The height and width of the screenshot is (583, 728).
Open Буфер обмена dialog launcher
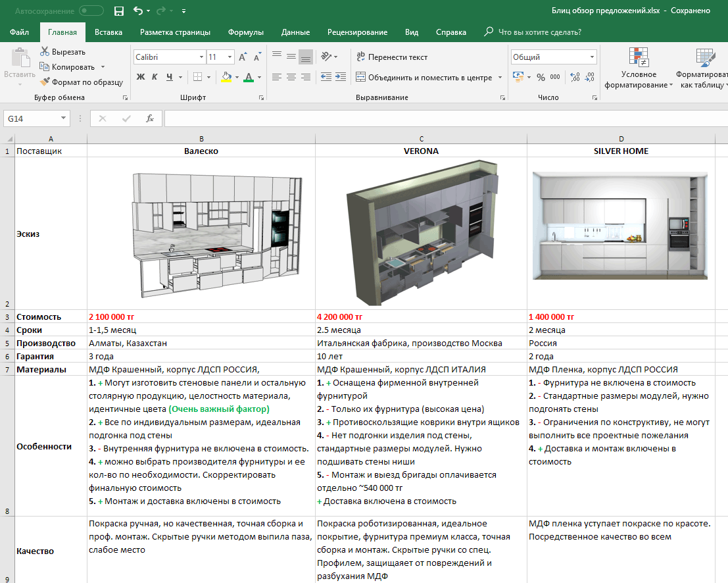click(x=125, y=98)
